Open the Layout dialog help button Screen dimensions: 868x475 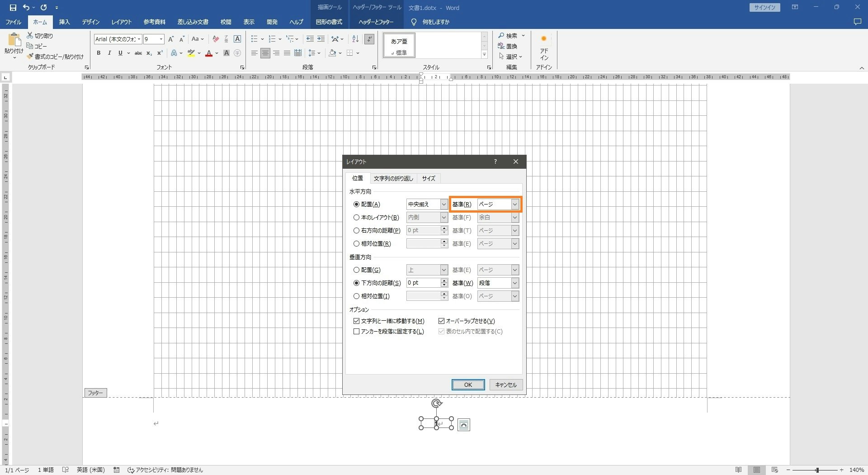pyautogui.click(x=495, y=161)
